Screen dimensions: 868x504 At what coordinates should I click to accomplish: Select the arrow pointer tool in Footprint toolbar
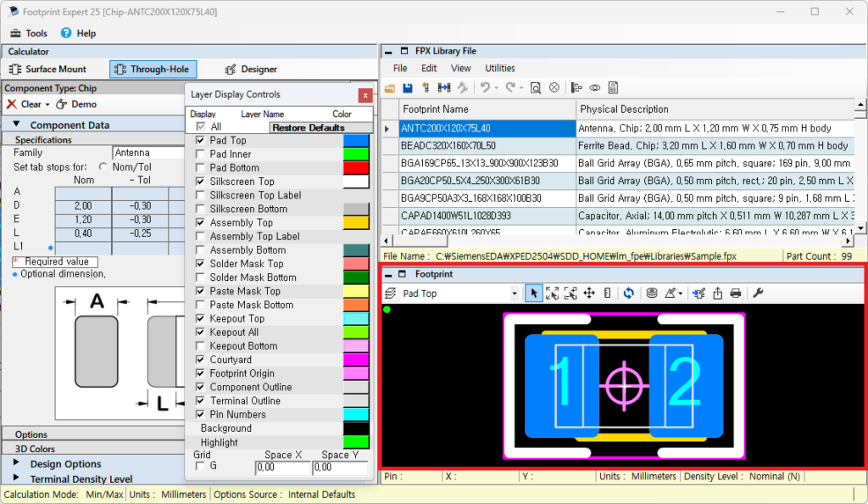pos(534,293)
